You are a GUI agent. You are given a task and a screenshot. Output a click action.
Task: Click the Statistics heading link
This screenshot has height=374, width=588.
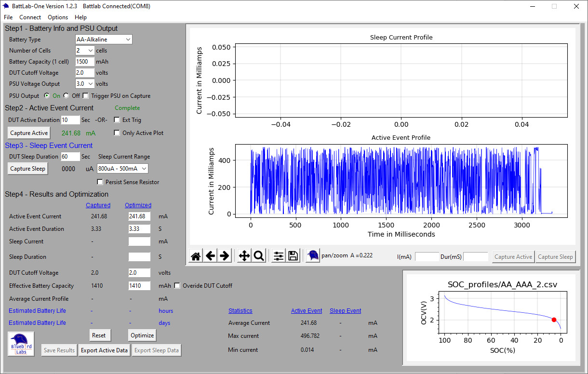pos(240,311)
